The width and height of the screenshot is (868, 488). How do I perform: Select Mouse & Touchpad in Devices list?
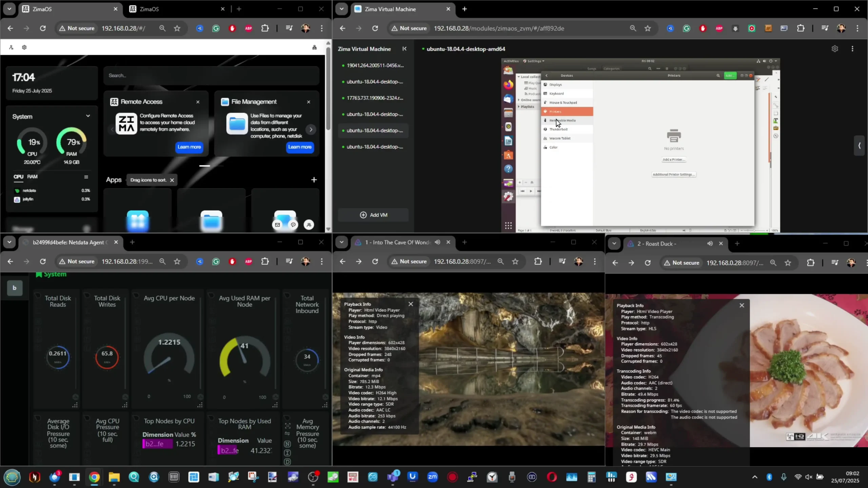567,103
